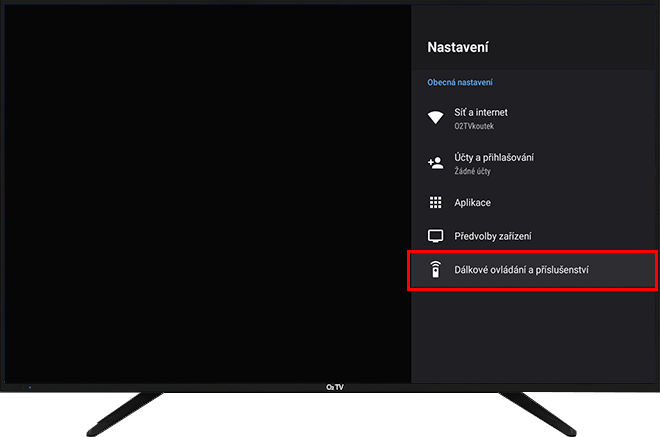Click the remote control icon in the highlighted row
Image resolution: width=660 pixels, height=437 pixels.
[x=435, y=270]
